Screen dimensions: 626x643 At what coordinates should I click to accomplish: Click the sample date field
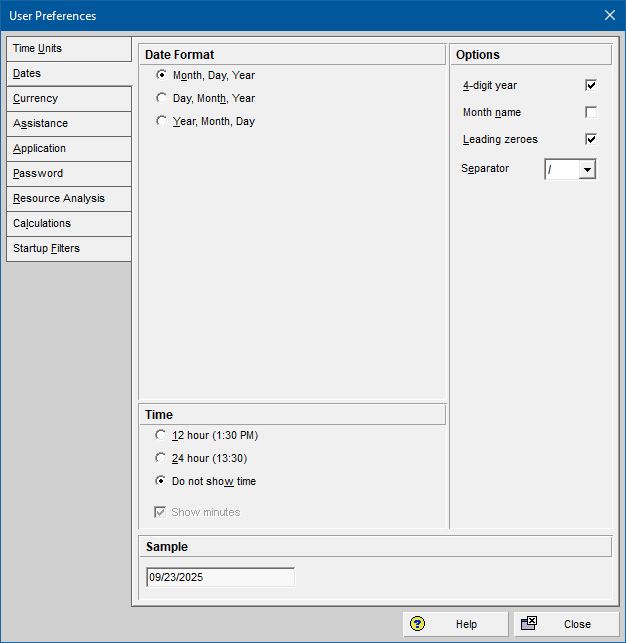click(220, 577)
